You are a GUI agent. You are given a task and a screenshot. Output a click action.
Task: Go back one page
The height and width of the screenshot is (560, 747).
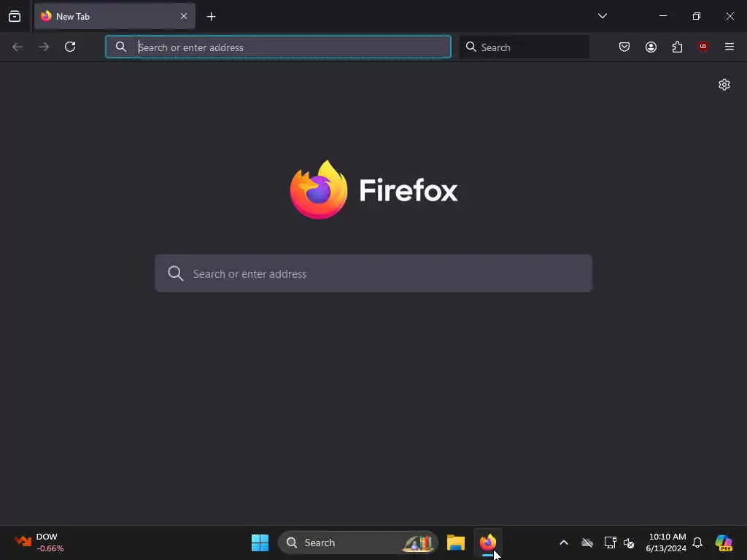(x=18, y=47)
